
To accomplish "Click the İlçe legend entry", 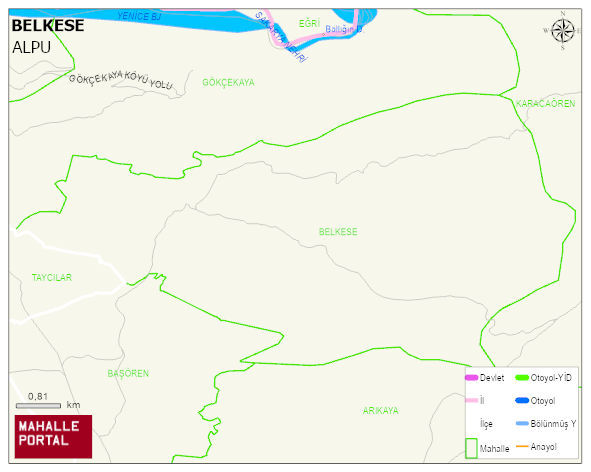I will (486, 424).
